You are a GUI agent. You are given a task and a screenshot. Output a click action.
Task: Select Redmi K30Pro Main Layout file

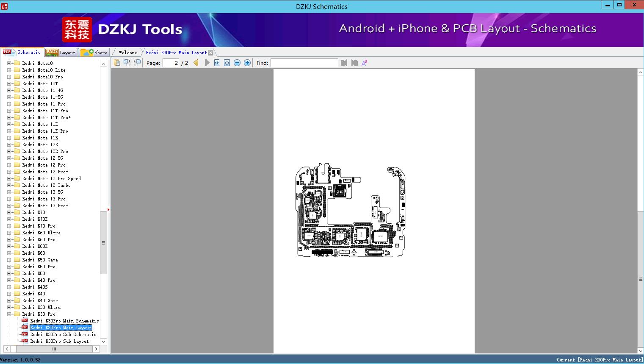click(61, 328)
